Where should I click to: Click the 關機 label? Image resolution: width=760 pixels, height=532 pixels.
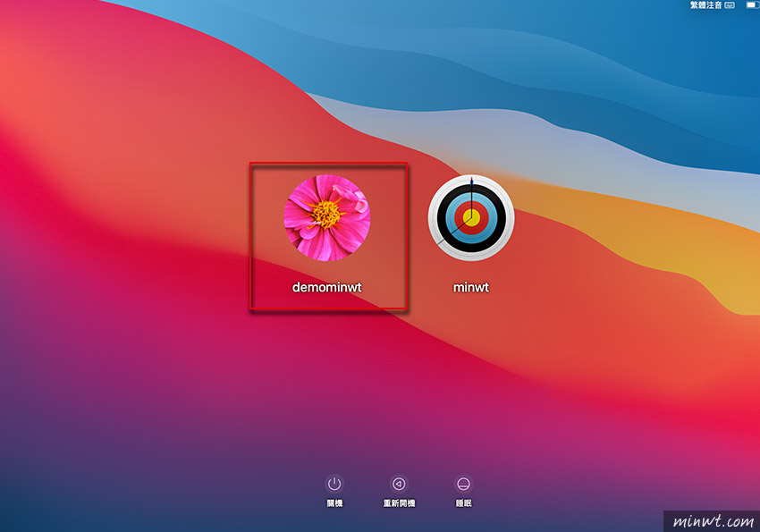tap(334, 503)
